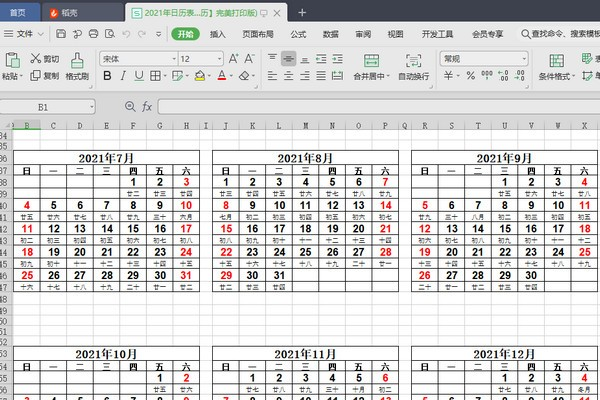This screenshot has height=400, width=600.
Task: Copy selection with 复制 icon
Action: click(35, 75)
